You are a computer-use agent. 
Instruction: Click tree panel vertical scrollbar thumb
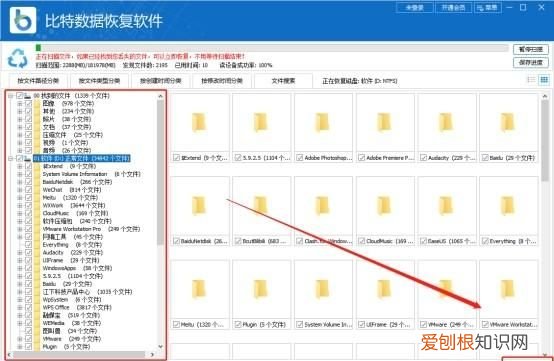160,172
